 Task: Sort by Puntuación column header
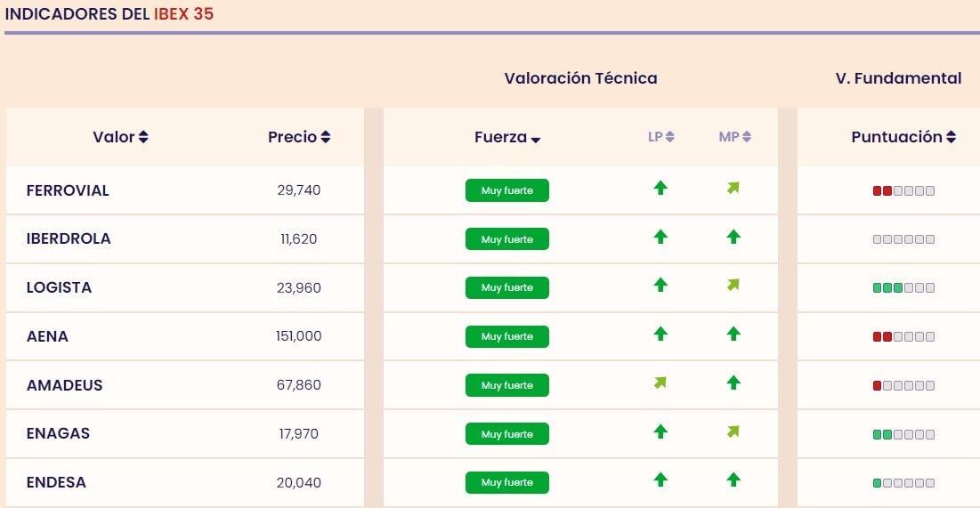click(903, 137)
